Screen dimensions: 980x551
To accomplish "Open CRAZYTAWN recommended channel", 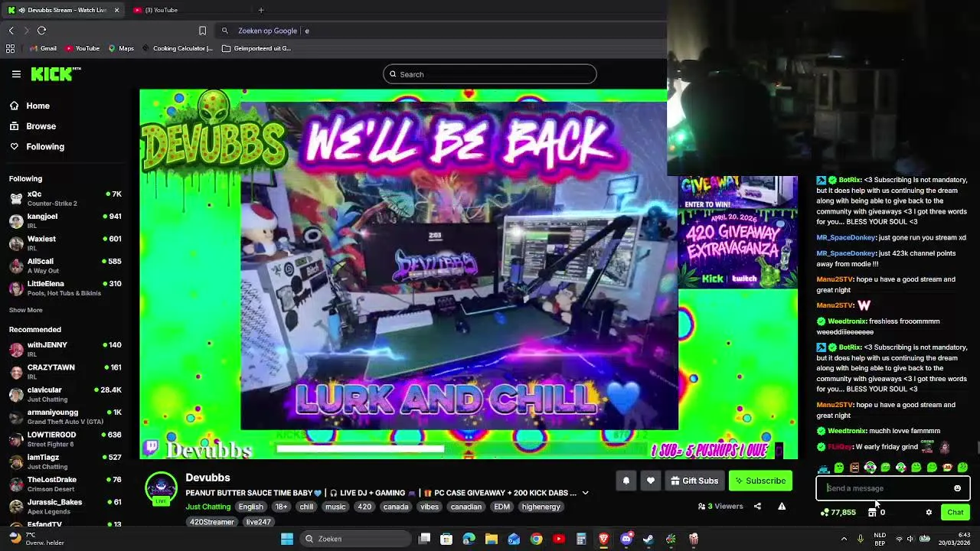I will [x=65, y=372].
